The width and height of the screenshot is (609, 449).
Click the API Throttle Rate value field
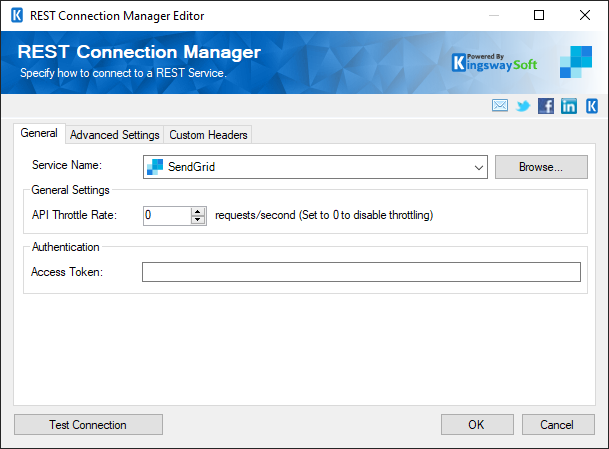[x=167, y=216]
